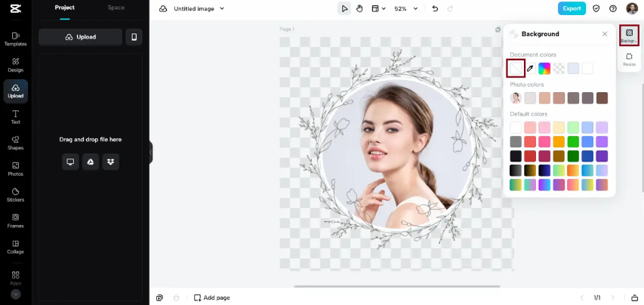Open the Stickers panel
Screen dimensions: 644x305
[16, 195]
